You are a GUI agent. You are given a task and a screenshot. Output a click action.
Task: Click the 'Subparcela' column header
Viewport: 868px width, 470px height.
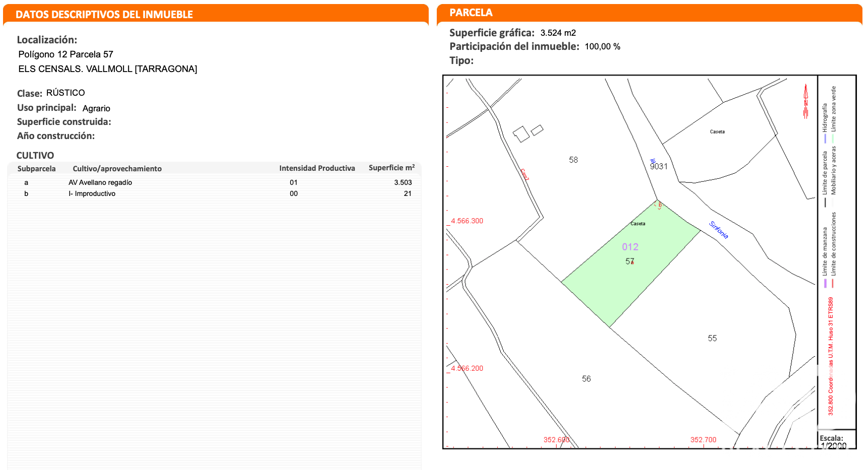point(36,169)
